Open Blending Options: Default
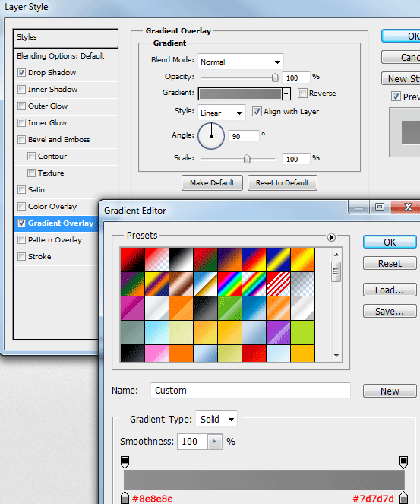Viewport: 420px width, 504px height. pos(65,56)
